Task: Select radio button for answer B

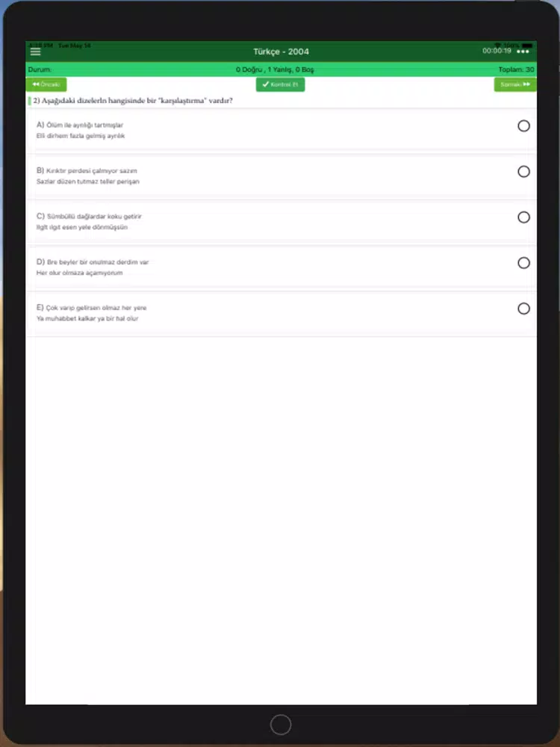Action: (x=523, y=172)
